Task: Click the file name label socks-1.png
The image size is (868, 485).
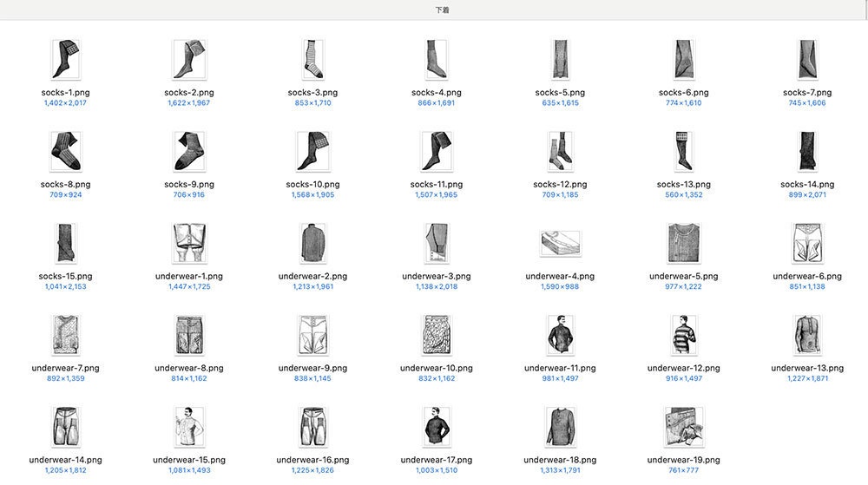Action: coord(65,92)
